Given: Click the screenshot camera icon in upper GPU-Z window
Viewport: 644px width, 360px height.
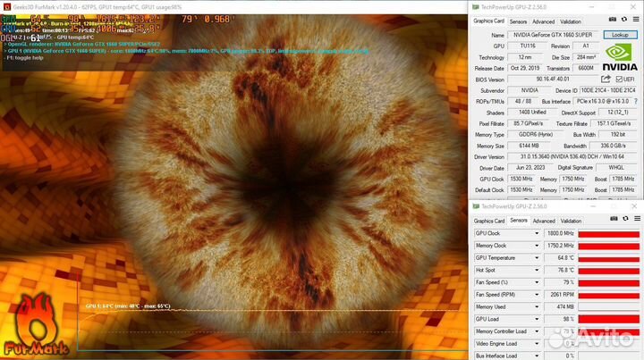Looking at the screenshot, I should click(x=612, y=20).
